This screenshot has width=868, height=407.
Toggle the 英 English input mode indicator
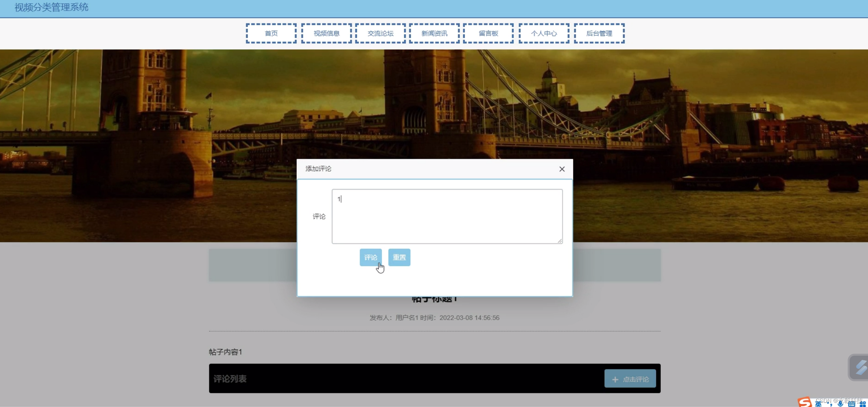tap(818, 404)
